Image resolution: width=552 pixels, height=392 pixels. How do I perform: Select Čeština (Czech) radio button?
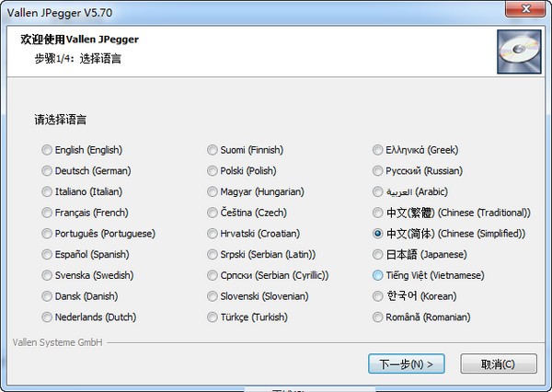(213, 213)
